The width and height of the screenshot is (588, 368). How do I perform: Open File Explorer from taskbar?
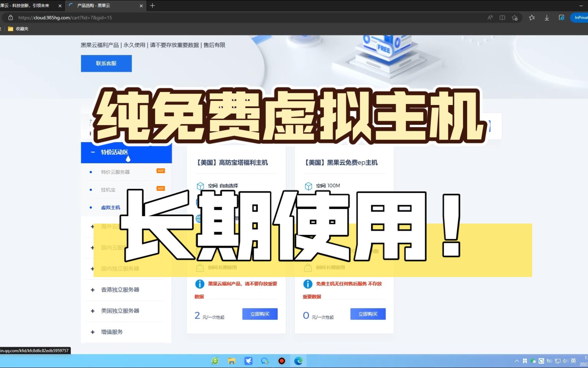pos(232,361)
